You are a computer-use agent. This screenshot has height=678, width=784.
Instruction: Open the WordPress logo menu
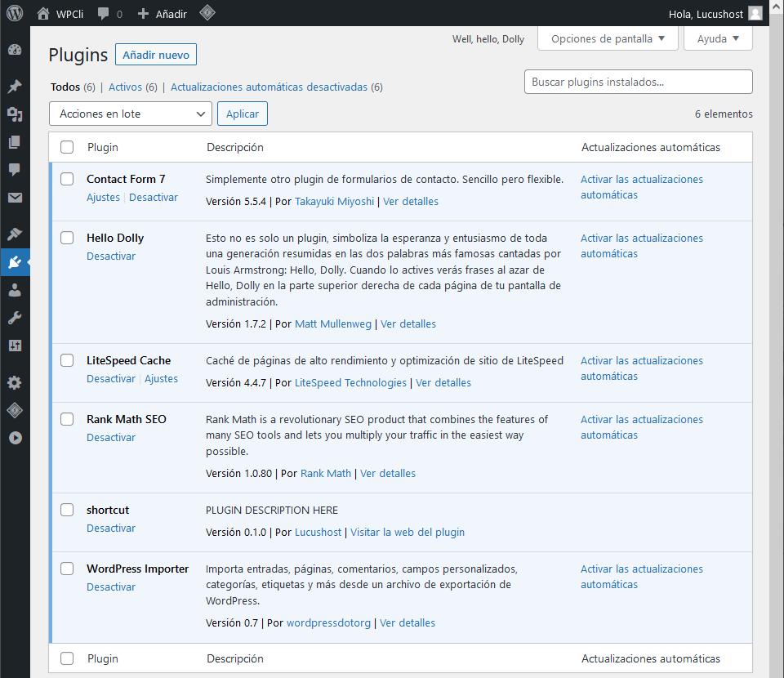click(15, 13)
